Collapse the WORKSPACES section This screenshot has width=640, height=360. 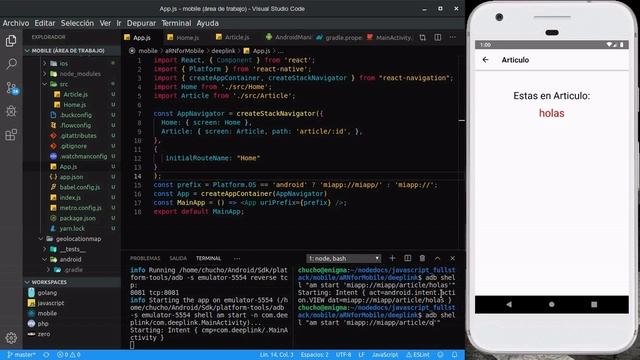pos(71,282)
